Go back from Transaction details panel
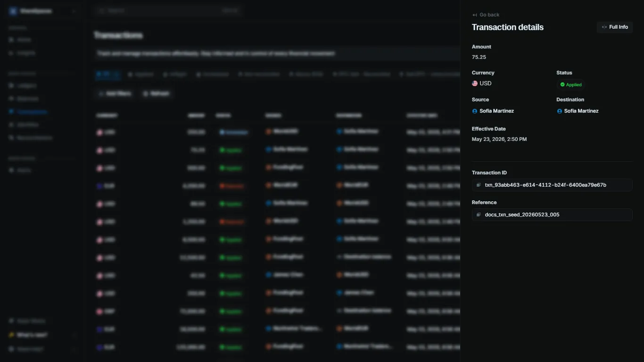Screen dimensions: 644x362 pos(486,15)
